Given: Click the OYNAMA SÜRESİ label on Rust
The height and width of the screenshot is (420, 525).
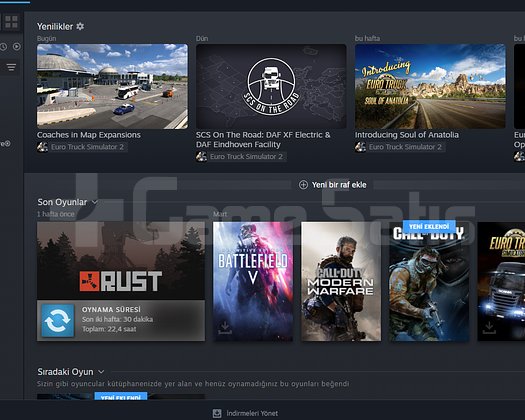Looking at the screenshot, I should 111,309.
